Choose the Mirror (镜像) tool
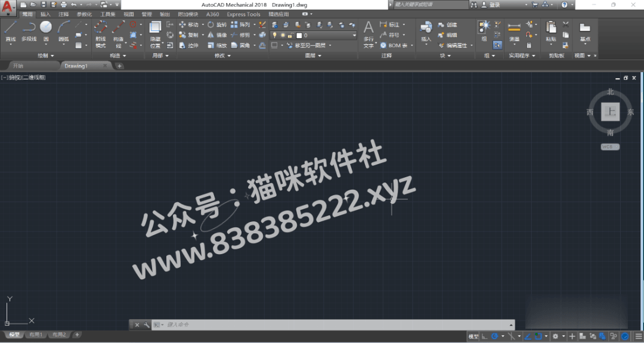644x343 pixels. coord(217,35)
